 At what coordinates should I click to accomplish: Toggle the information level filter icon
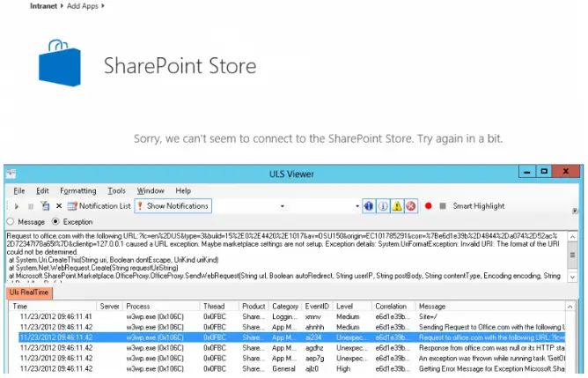[x=383, y=205]
